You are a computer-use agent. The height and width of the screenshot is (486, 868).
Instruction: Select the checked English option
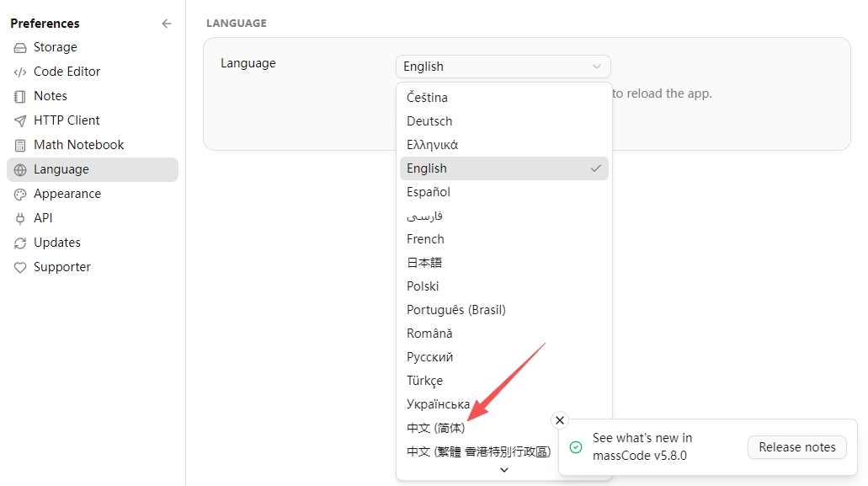[x=503, y=168]
